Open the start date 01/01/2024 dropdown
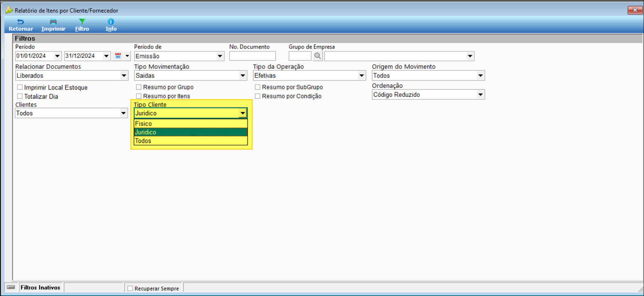Screen dimensions: 644x296 coord(57,56)
